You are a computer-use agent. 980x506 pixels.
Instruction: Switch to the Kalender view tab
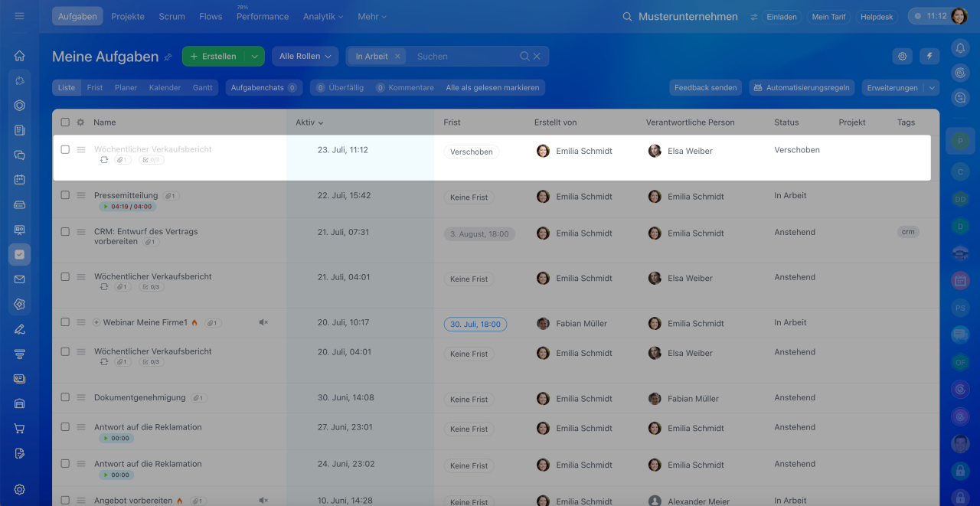[x=165, y=87]
